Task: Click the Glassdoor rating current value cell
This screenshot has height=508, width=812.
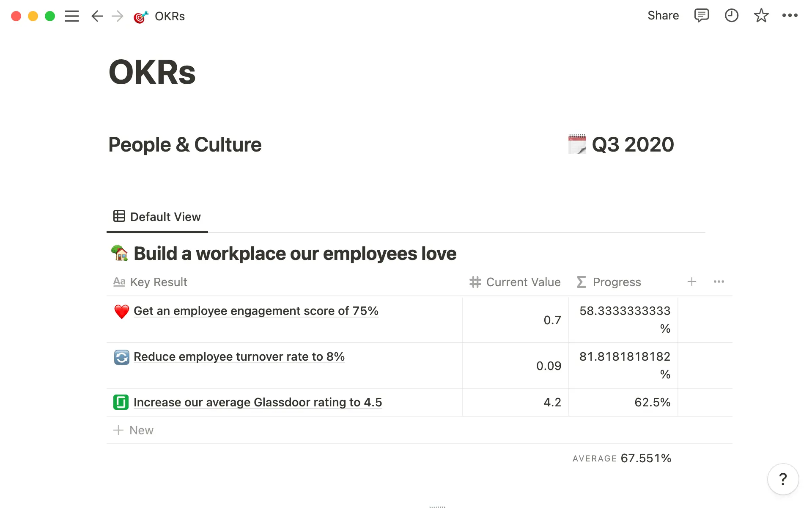Action: click(x=516, y=402)
